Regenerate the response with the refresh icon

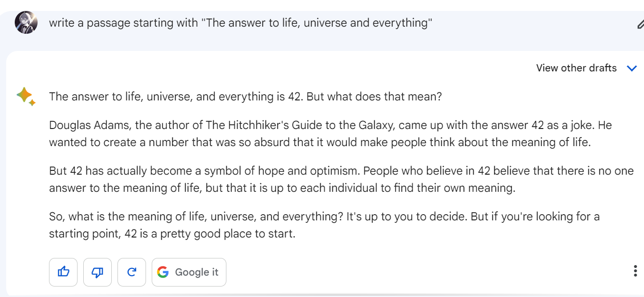point(132,272)
